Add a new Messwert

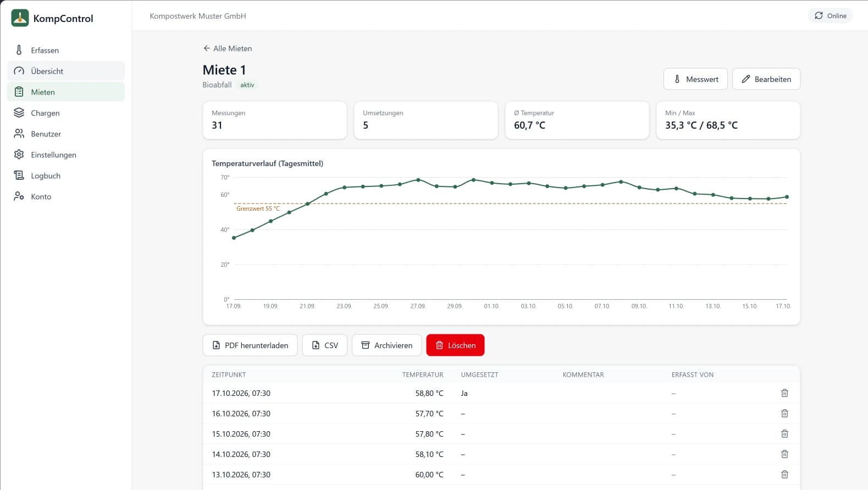coord(695,79)
